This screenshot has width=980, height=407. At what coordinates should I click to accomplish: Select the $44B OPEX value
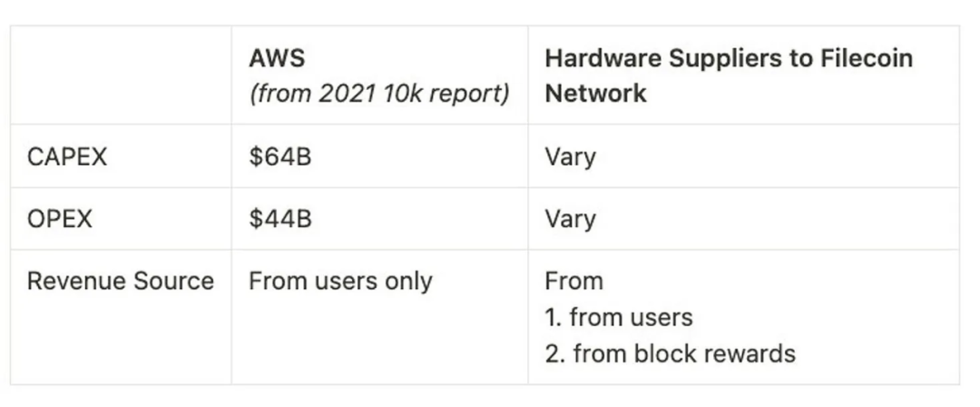pyautogui.click(x=280, y=219)
